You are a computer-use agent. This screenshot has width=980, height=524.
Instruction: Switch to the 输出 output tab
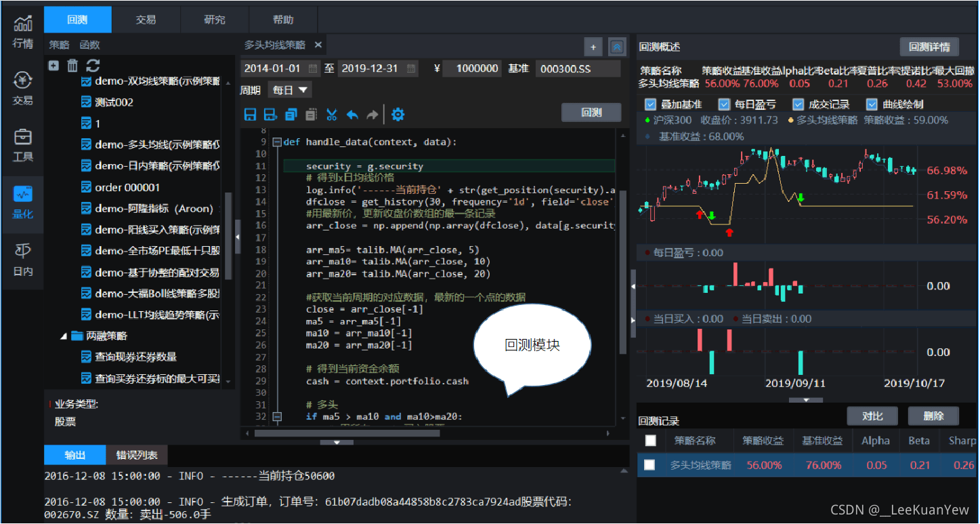coord(75,455)
